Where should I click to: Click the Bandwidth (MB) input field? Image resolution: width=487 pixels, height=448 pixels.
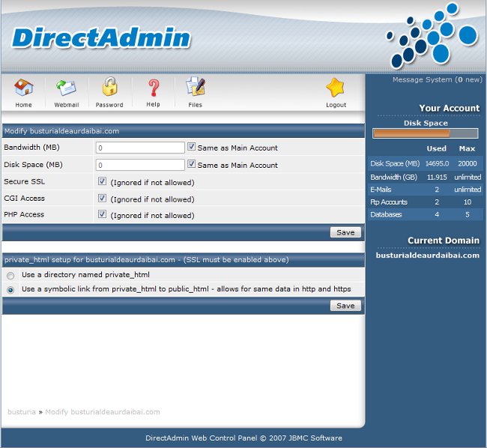pos(140,148)
